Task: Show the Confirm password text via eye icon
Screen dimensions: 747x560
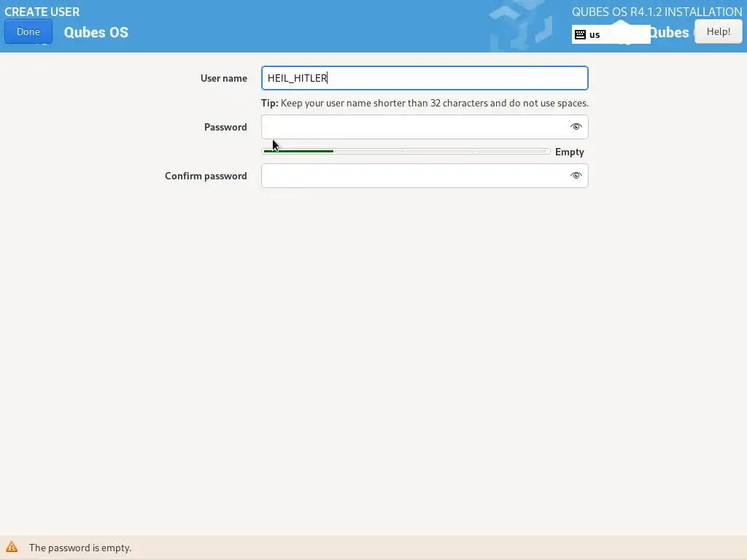Action: [x=576, y=176]
